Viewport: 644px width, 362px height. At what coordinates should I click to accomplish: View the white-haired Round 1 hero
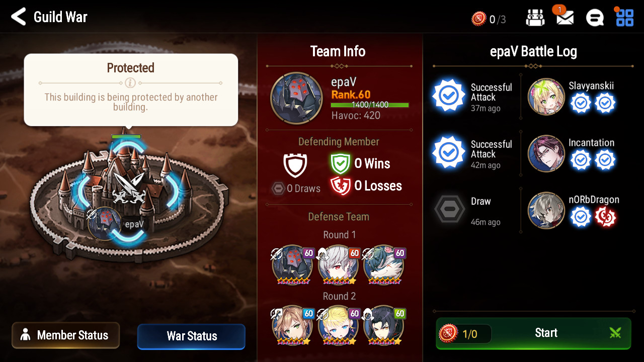[338, 265]
